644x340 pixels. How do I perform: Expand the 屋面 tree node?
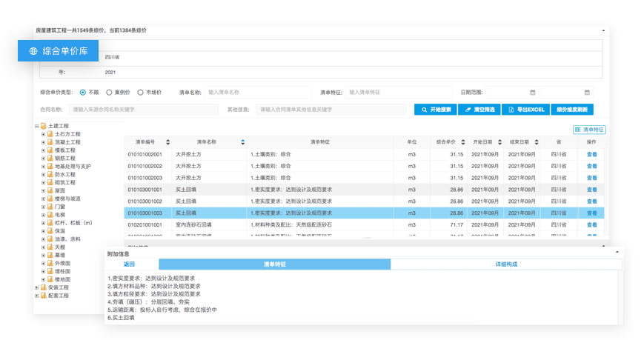(x=43, y=190)
